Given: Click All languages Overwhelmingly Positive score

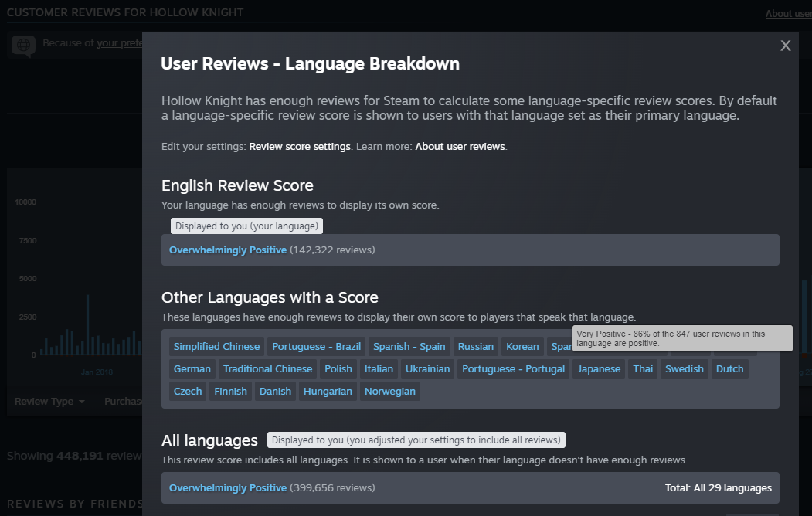Looking at the screenshot, I should 228,488.
